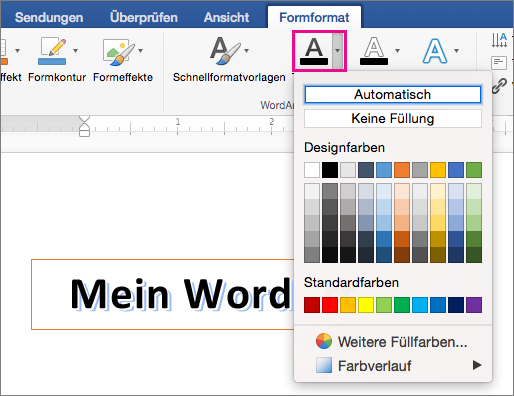The height and width of the screenshot is (396, 514).
Task: Click the Keine Füllung button
Action: click(x=393, y=118)
